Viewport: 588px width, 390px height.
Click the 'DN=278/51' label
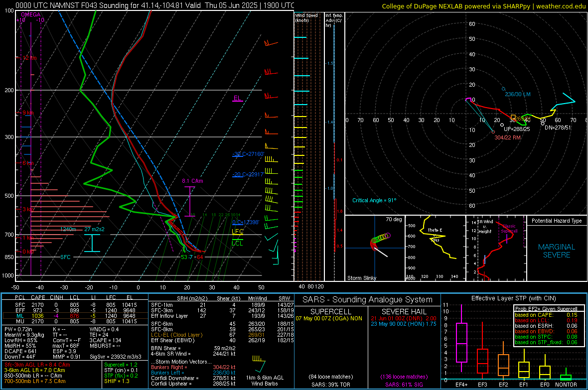(558, 128)
